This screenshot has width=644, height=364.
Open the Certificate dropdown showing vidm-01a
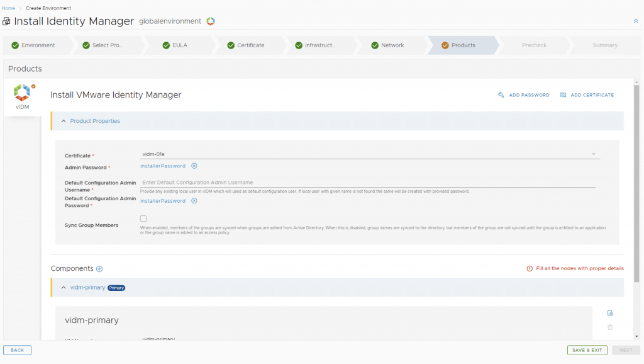(x=369, y=154)
